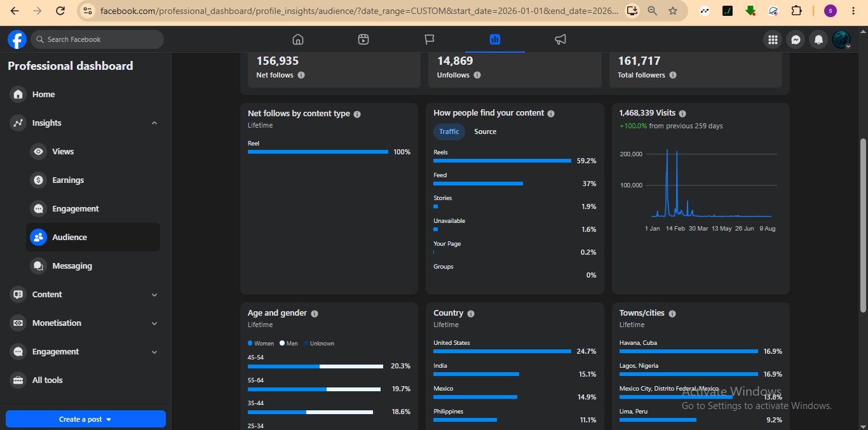Click the 45-54 age group label
This screenshot has height=430, width=868.
(x=255, y=358)
